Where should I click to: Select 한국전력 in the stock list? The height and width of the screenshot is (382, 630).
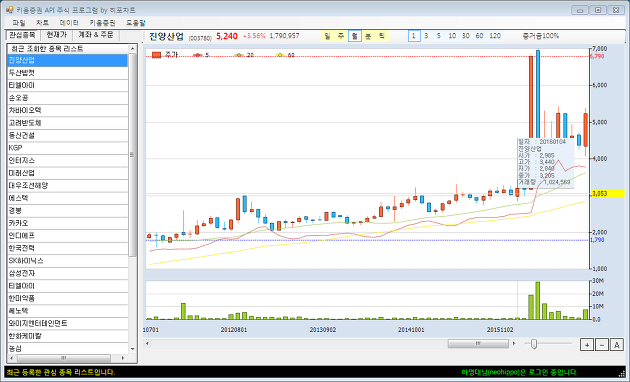[68, 248]
